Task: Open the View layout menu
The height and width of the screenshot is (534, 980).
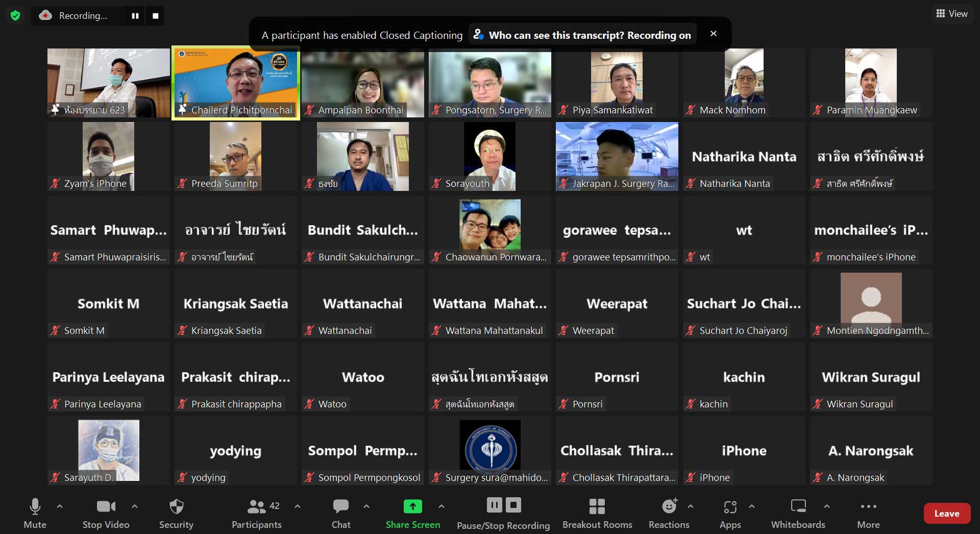Action: [951, 14]
